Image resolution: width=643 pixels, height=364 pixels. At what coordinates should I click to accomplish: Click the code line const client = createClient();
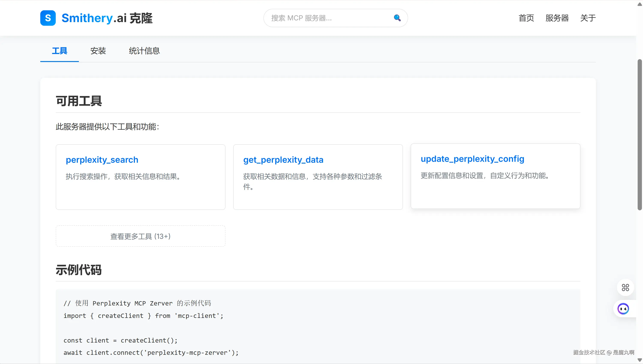click(120, 340)
